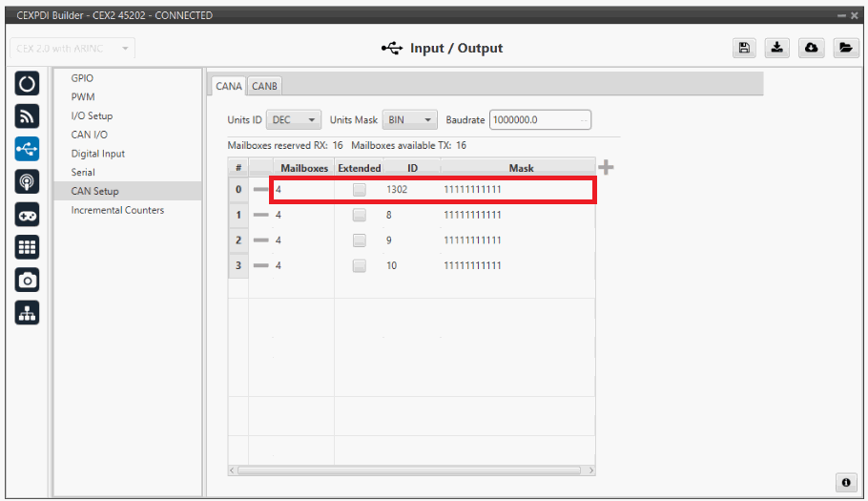
Task: Click the open folder icon in the toolbar
Action: tap(844, 49)
